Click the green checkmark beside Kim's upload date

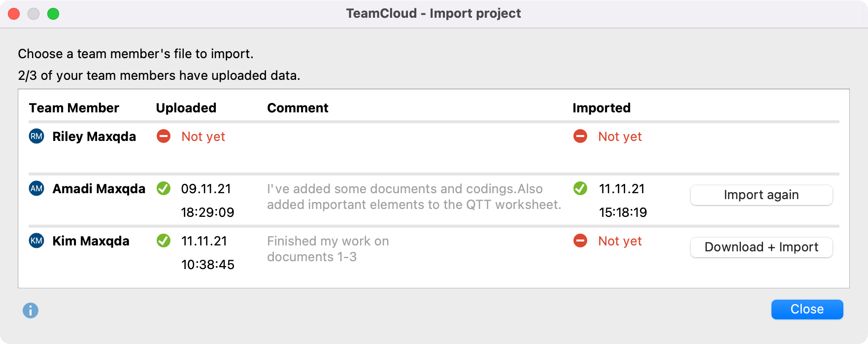(163, 241)
